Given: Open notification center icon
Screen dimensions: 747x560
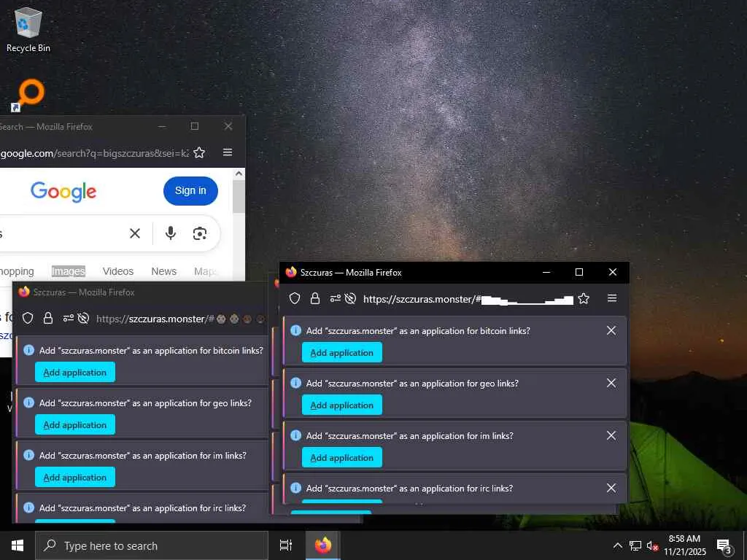Looking at the screenshot, I should pyautogui.click(x=724, y=545).
